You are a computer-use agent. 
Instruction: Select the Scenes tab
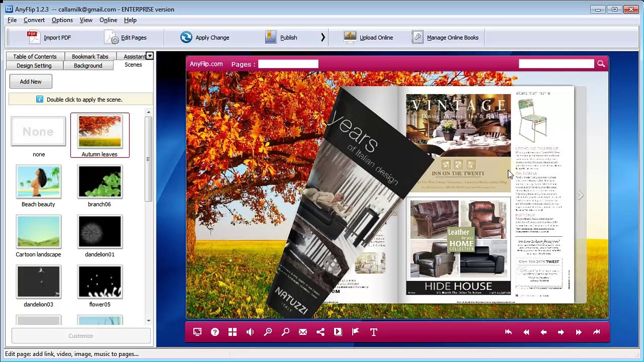(x=133, y=65)
